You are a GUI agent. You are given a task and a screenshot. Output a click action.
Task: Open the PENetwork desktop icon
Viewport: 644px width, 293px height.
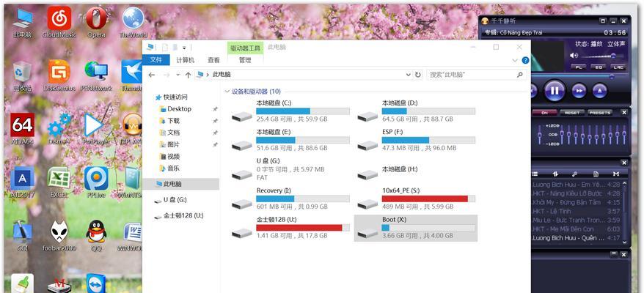point(96,76)
